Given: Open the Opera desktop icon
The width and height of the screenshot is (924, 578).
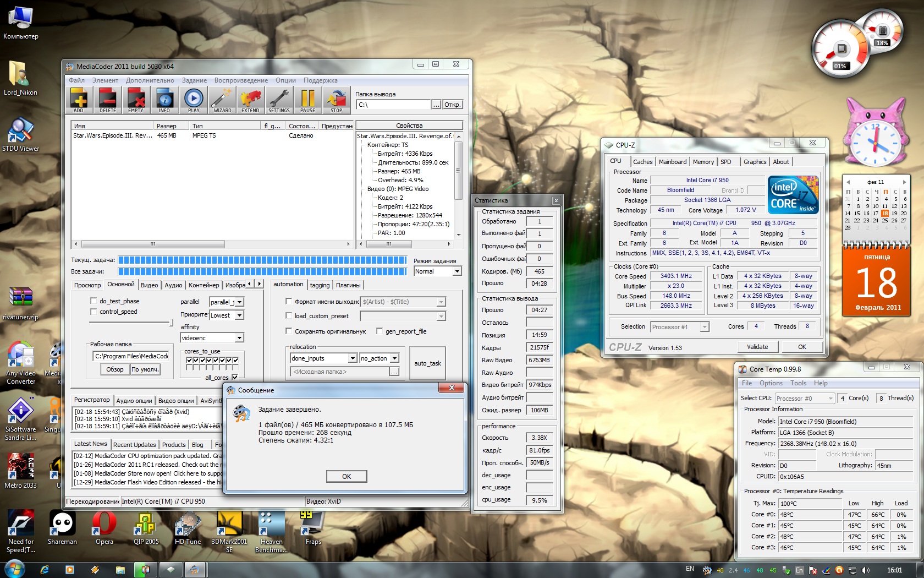Looking at the screenshot, I should pyautogui.click(x=105, y=528).
